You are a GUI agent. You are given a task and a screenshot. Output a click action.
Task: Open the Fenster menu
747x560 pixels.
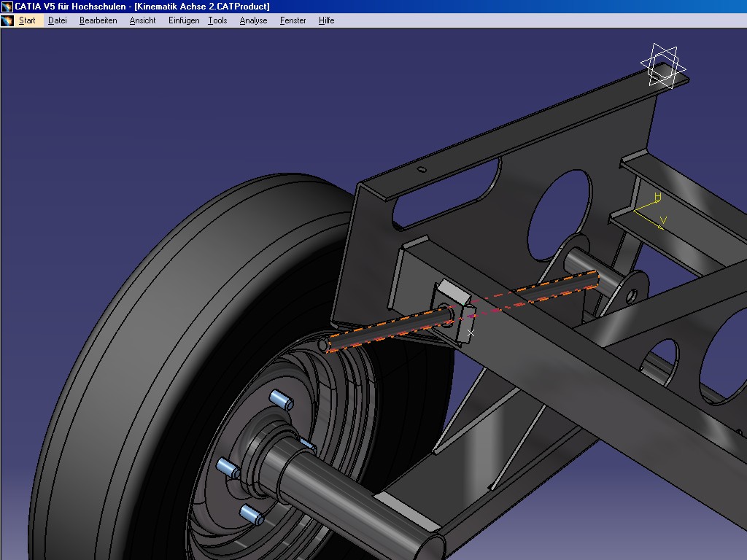click(293, 20)
